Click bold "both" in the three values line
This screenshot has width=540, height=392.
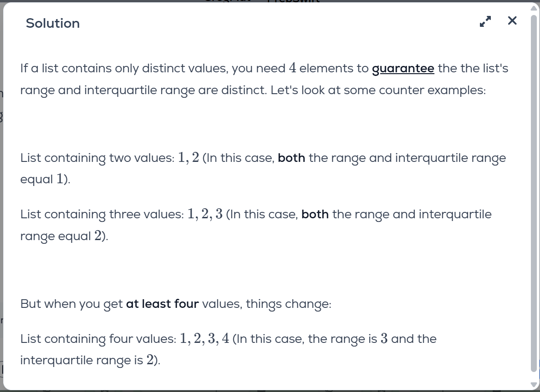[315, 214]
